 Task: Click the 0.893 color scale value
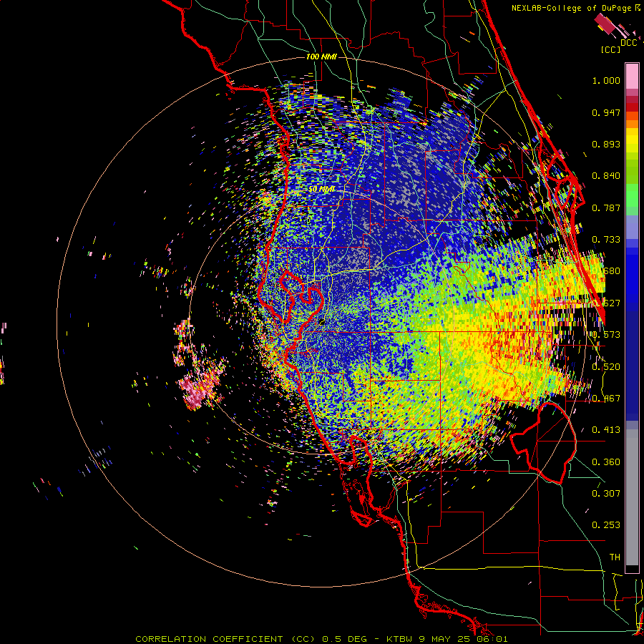click(606, 144)
